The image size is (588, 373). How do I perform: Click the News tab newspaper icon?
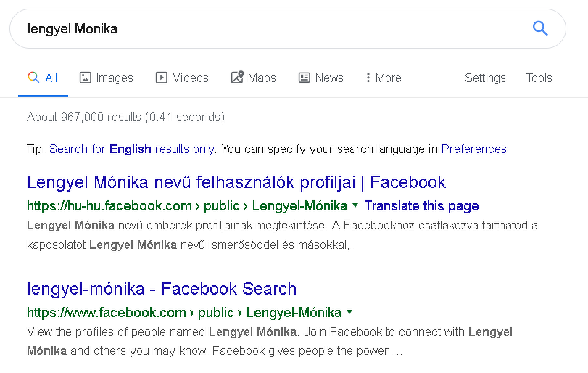click(x=305, y=78)
